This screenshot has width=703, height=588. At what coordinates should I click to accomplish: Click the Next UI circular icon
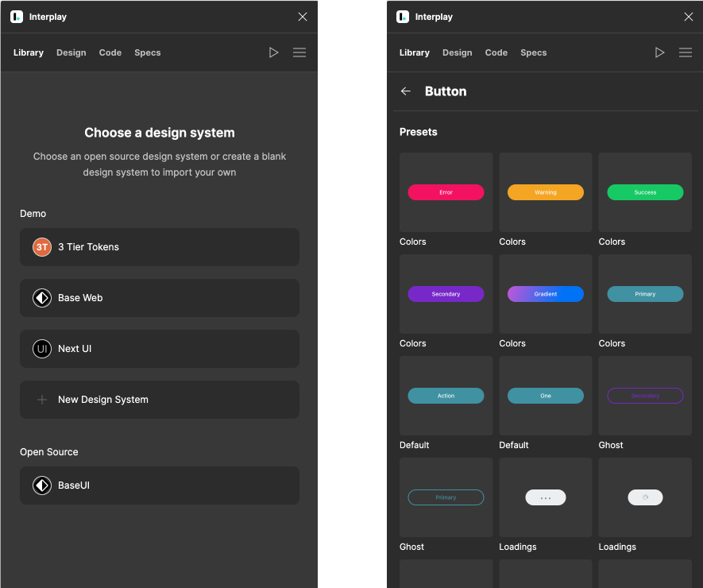pyautogui.click(x=42, y=349)
